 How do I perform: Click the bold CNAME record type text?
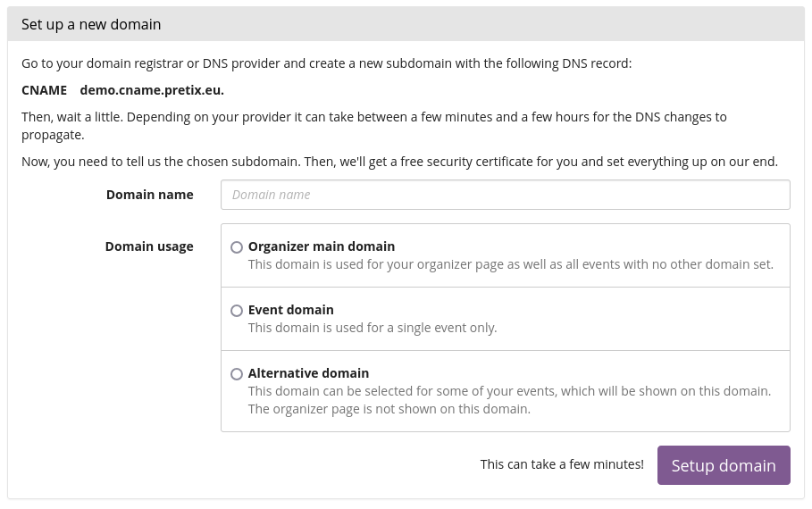44,90
